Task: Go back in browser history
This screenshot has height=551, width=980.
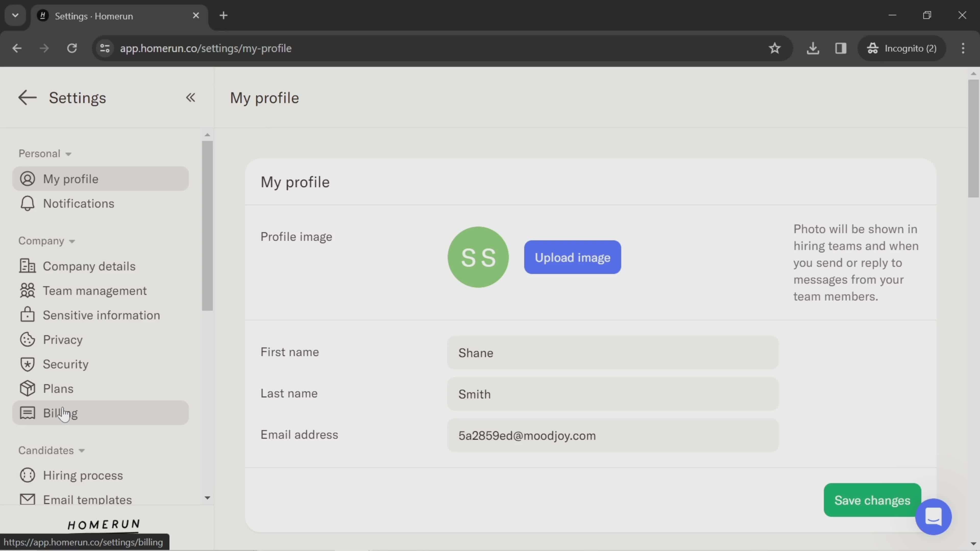Action: [x=17, y=48]
